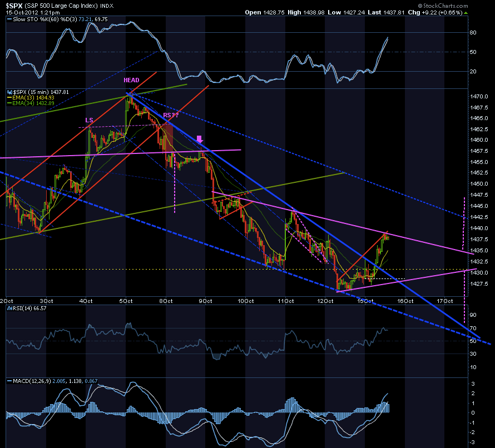The width and height of the screenshot is (495, 448).
Task: Click the 11 Oct date axis label
Action: (285, 301)
